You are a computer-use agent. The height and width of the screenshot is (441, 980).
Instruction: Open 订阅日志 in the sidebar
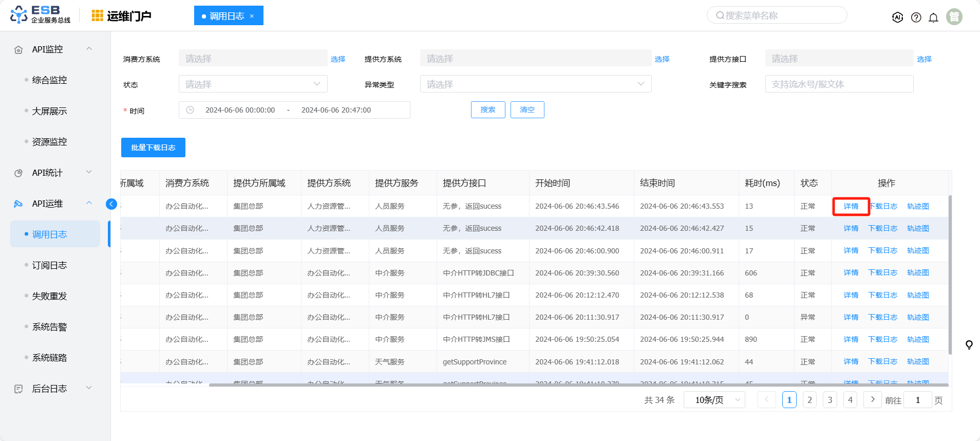pos(49,265)
